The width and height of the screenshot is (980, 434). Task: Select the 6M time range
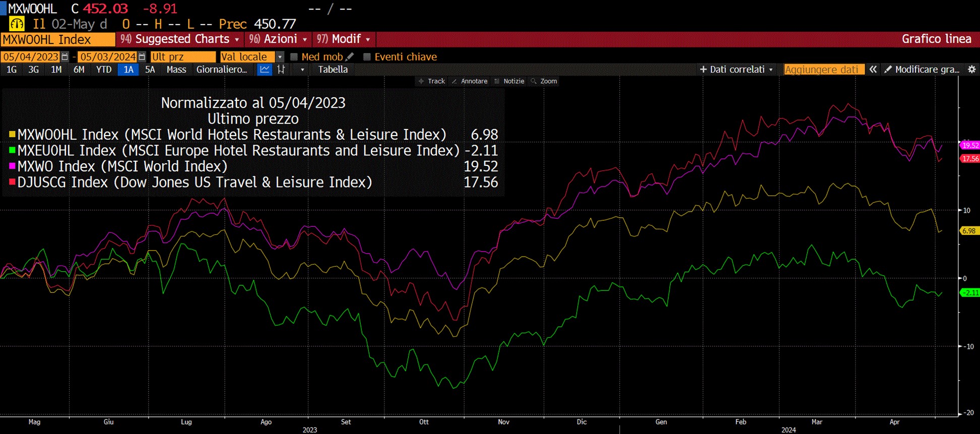[79, 70]
